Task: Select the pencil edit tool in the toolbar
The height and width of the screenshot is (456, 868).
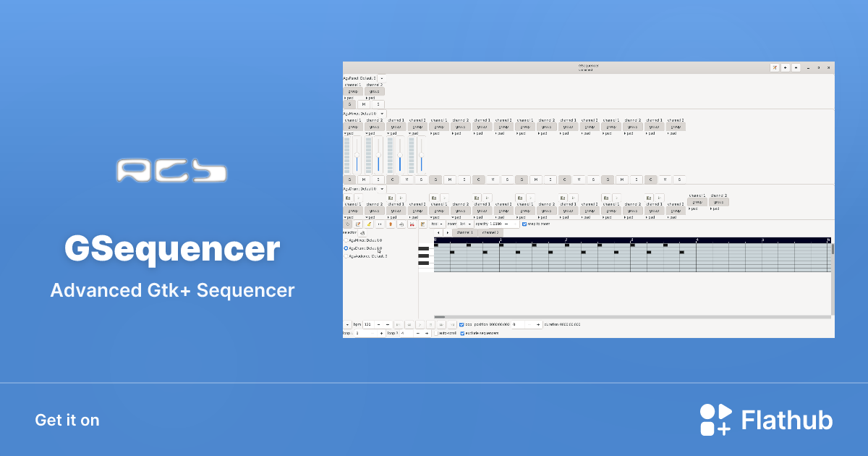Action: tap(358, 224)
